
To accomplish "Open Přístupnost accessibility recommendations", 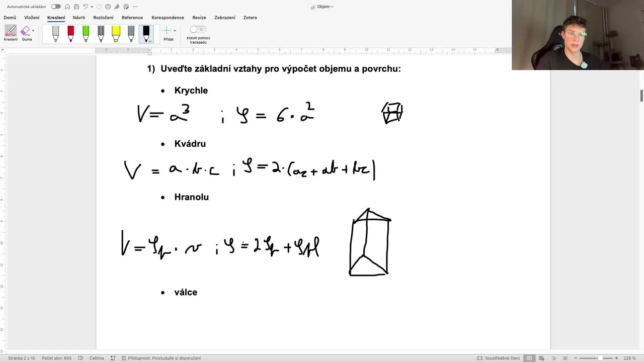I will 161,358.
